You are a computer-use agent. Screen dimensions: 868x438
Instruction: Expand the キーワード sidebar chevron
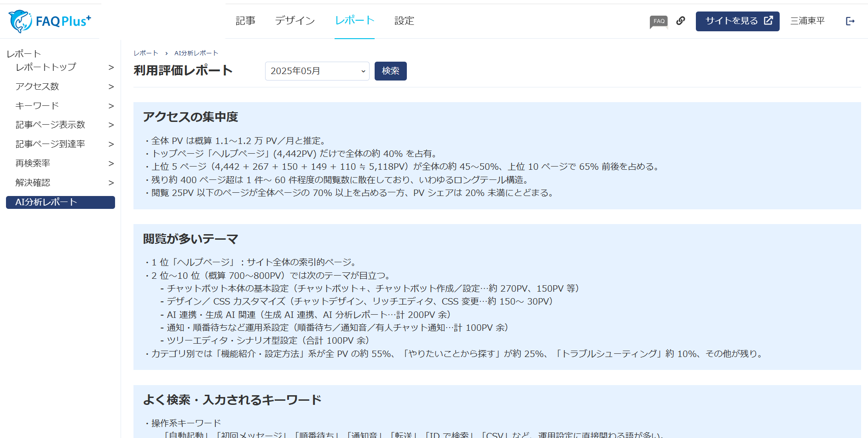[x=111, y=106]
